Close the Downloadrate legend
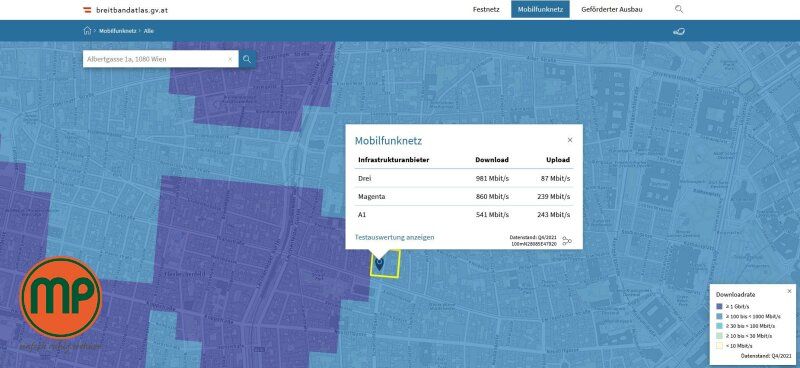Viewport: 800px width, 368px height. tap(789, 291)
